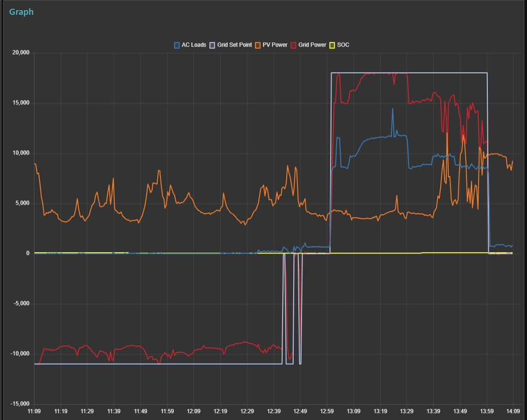Click the 13:49 time axis label
The width and height of the screenshot is (527, 420).
pyautogui.click(x=460, y=411)
